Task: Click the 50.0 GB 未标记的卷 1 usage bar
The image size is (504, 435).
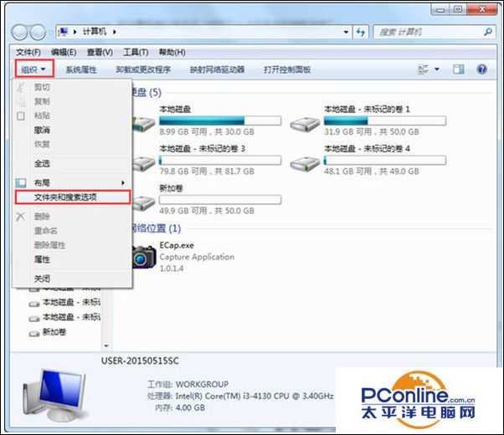Action: click(x=385, y=120)
